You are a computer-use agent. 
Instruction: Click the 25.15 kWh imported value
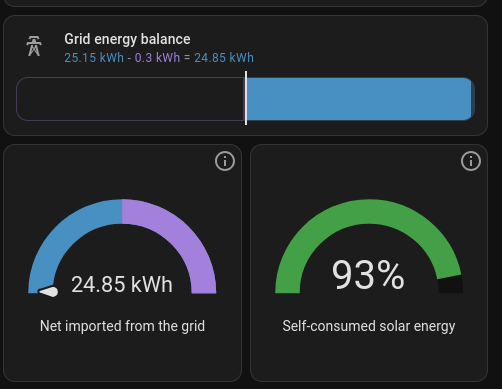(x=94, y=58)
